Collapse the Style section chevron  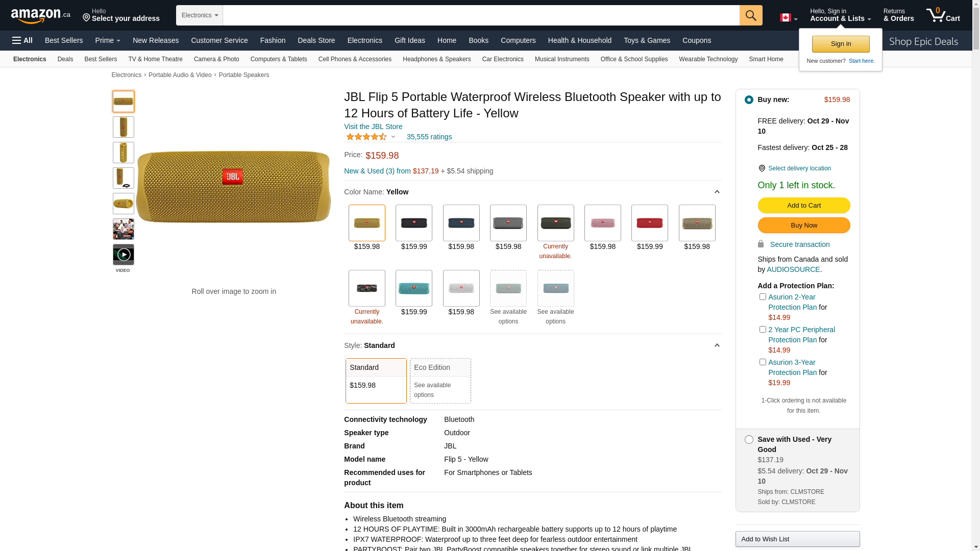717,345
